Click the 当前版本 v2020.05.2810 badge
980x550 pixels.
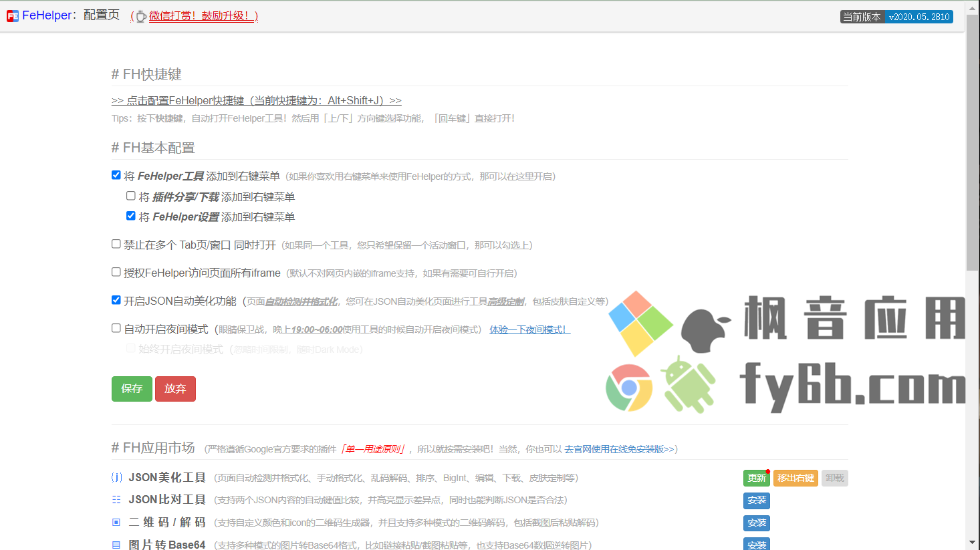tap(896, 17)
